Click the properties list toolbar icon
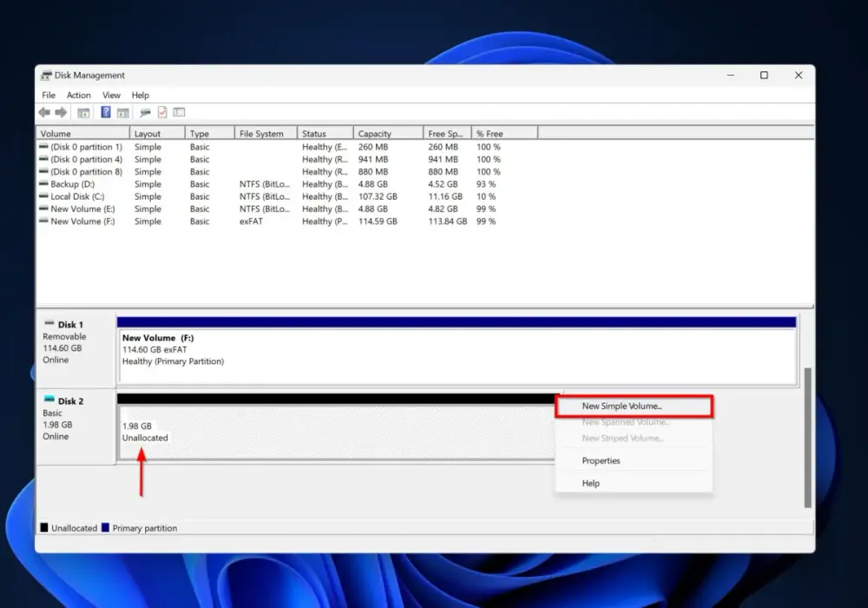This screenshot has height=608, width=868. click(x=180, y=112)
